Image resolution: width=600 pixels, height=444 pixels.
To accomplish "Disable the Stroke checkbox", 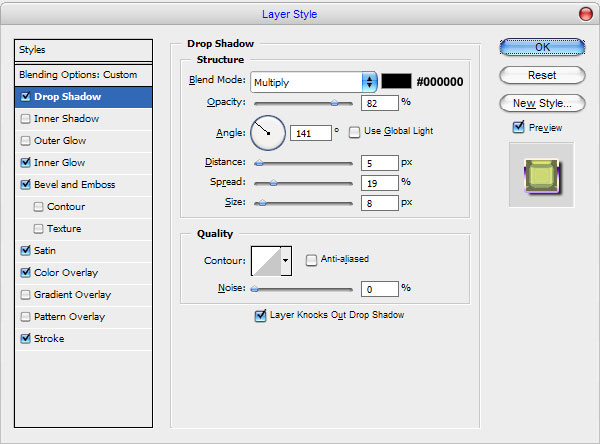I will pyautogui.click(x=26, y=338).
